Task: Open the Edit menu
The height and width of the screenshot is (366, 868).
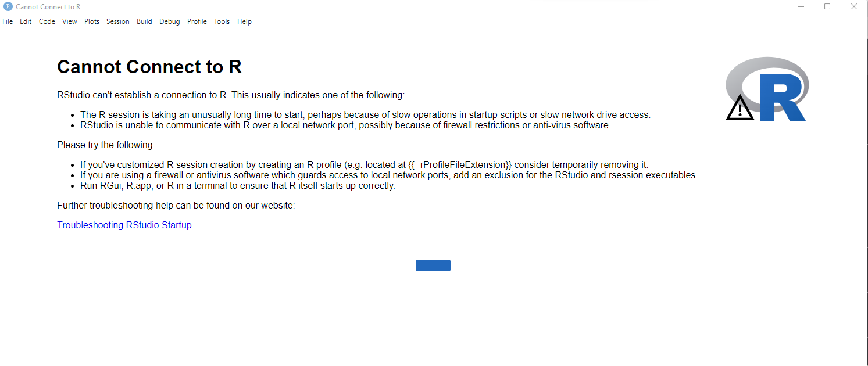Action: [x=26, y=21]
